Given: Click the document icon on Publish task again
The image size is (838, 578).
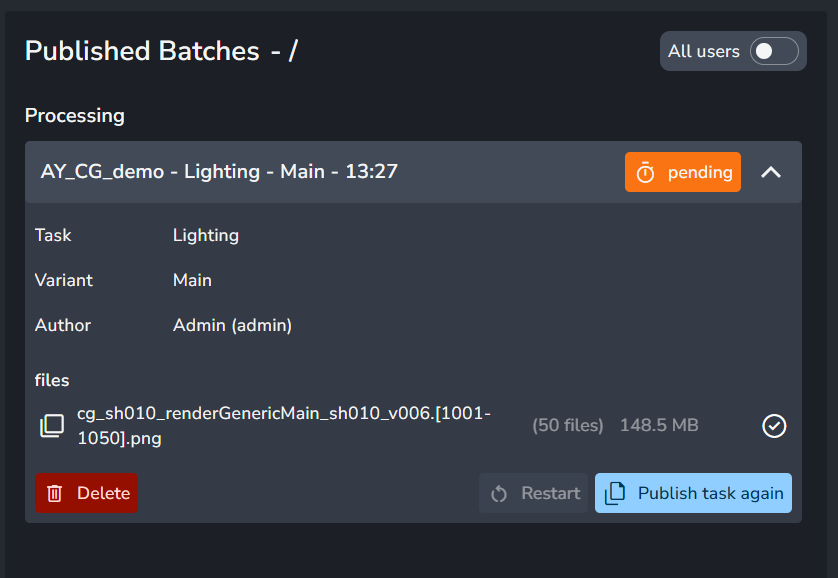Looking at the screenshot, I should [616, 493].
